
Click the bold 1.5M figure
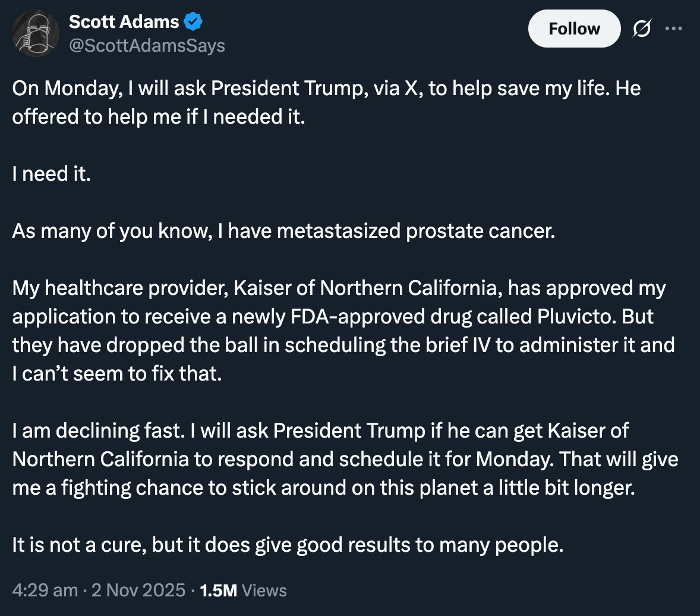(219, 590)
